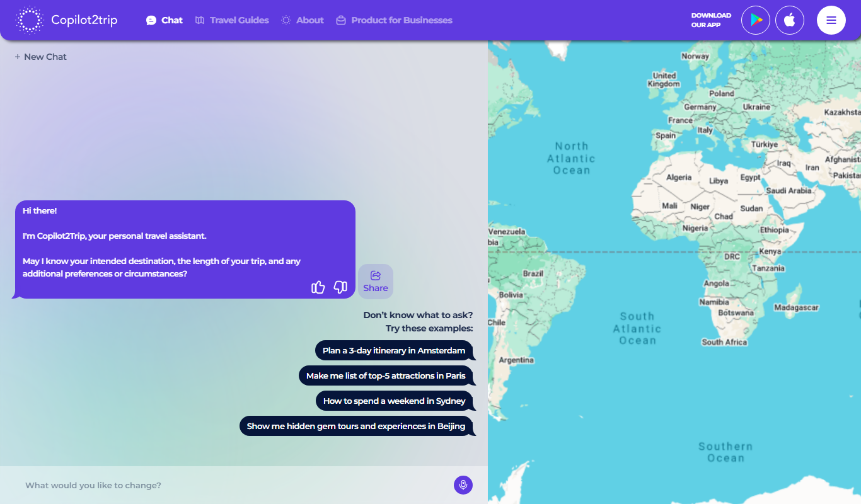Viewport: 861px width, 504px height.
Task: Click Norway label on the map
Action: tap(695, 56)
